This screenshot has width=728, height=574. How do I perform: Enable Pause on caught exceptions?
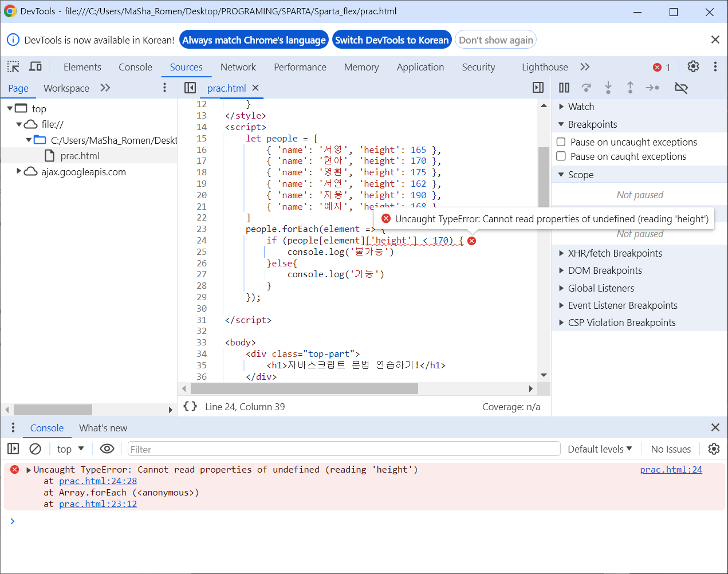point(561,156)
